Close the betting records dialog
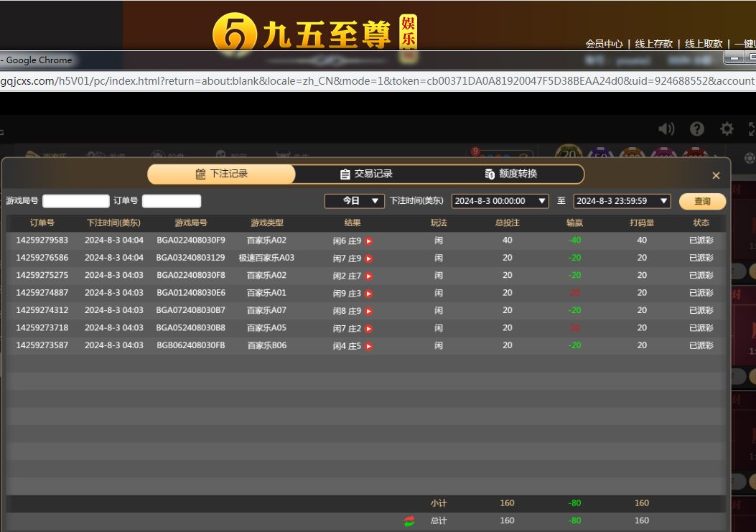The width and height of the screenshot is (756, 532). coord(716,176)
